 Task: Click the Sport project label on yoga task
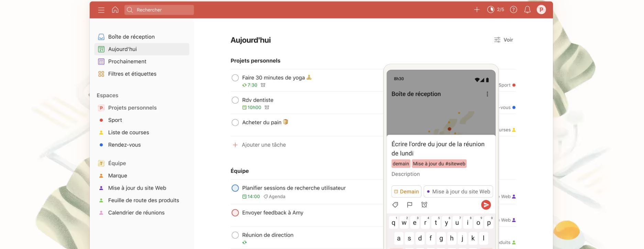pyautogui.click(x=507, y=85)
